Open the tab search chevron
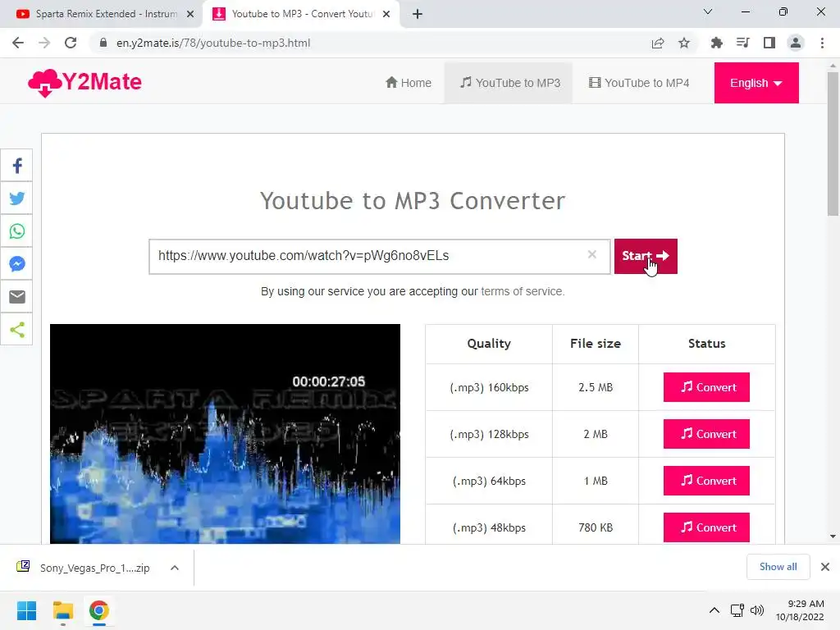Viewport: 840px width, 630px height. (708, 11)
